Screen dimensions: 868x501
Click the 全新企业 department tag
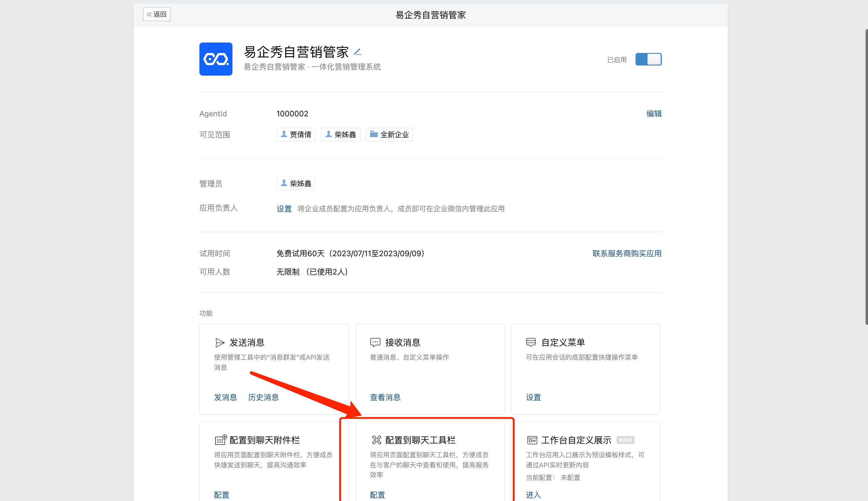coord(389,135)
